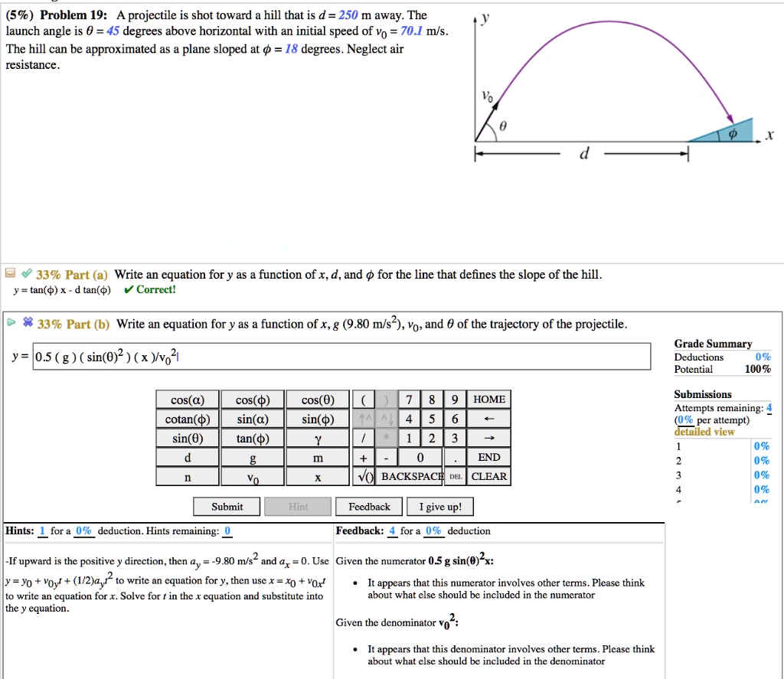
Task: Click number key 1
Action: [409, 439]
